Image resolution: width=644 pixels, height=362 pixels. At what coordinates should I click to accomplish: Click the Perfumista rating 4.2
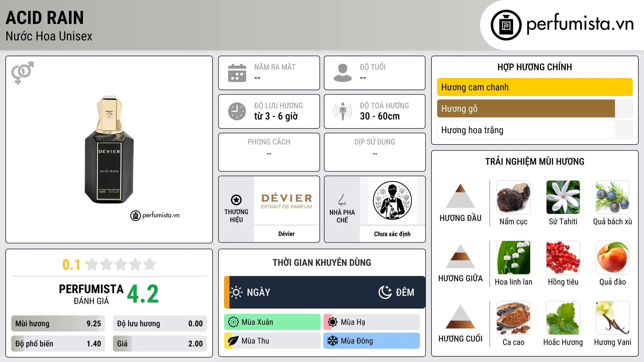pos(143,294)
